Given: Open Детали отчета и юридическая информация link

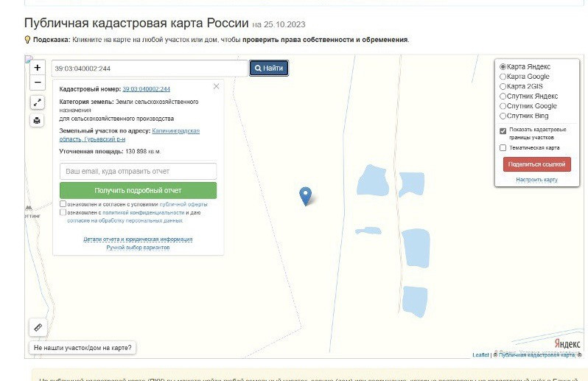Looking at the screenshot, I should click(138, 240).
